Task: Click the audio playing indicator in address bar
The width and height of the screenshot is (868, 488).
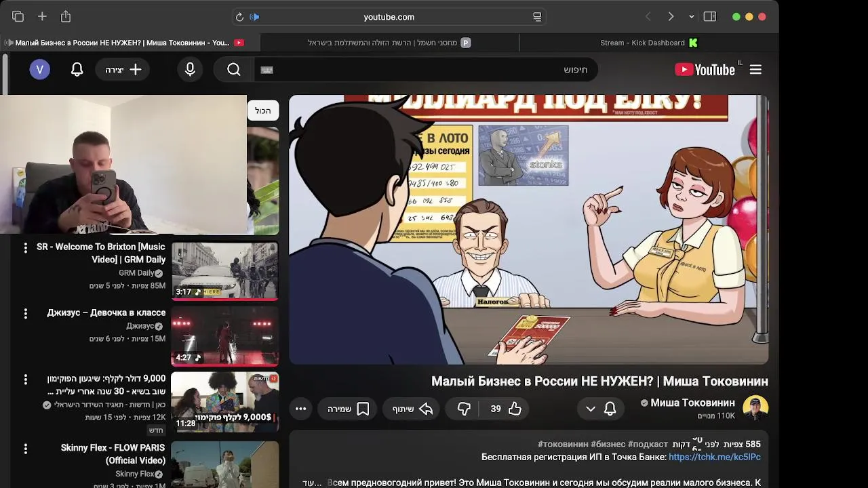Action: [254, 17]
